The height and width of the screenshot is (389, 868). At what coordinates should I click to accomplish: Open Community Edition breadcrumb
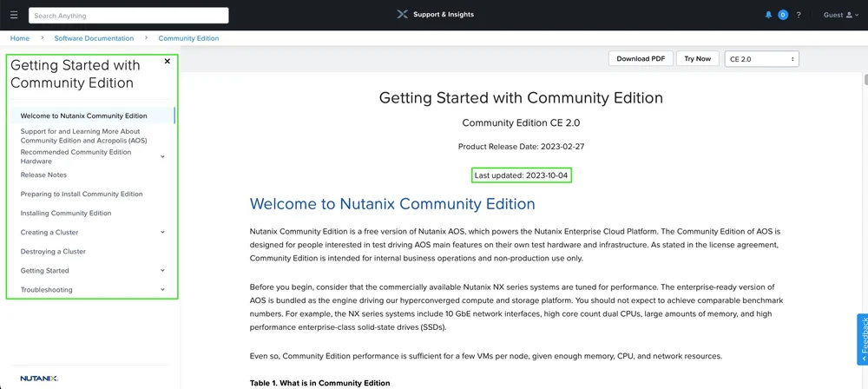coord(188,38)
